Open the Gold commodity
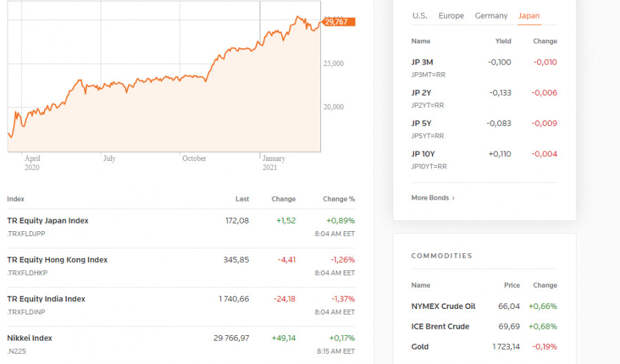 420,347
